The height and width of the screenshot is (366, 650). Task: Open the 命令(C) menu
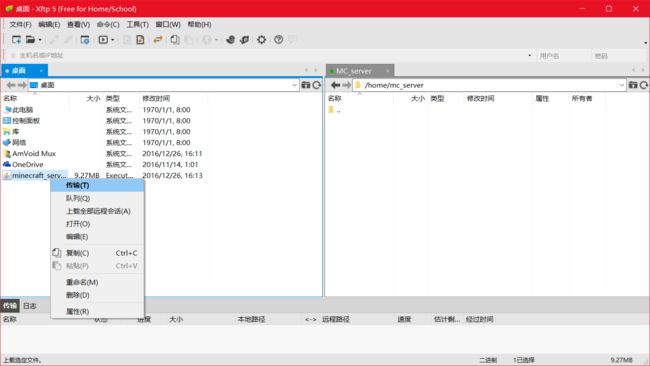(108, 24)
